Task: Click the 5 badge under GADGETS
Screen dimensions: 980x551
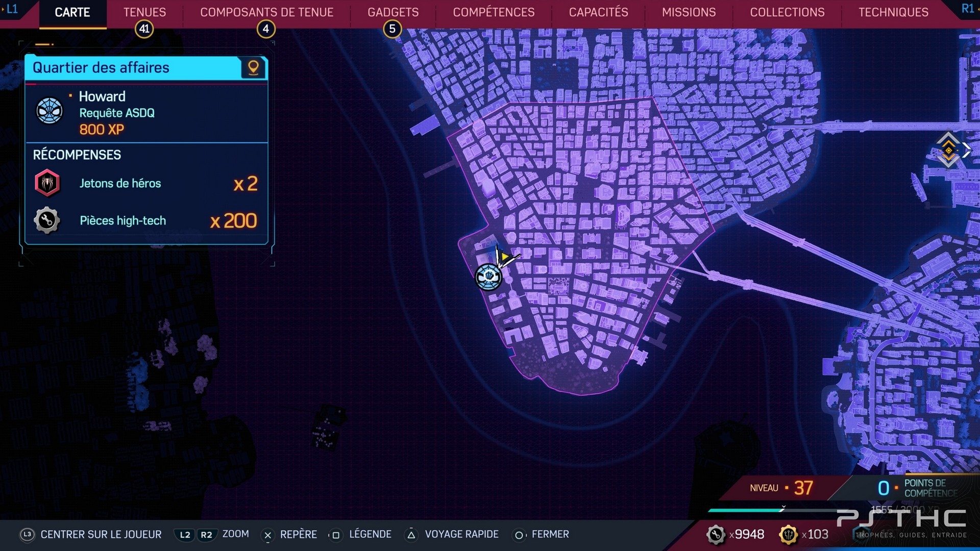Action: coord(392,29)
